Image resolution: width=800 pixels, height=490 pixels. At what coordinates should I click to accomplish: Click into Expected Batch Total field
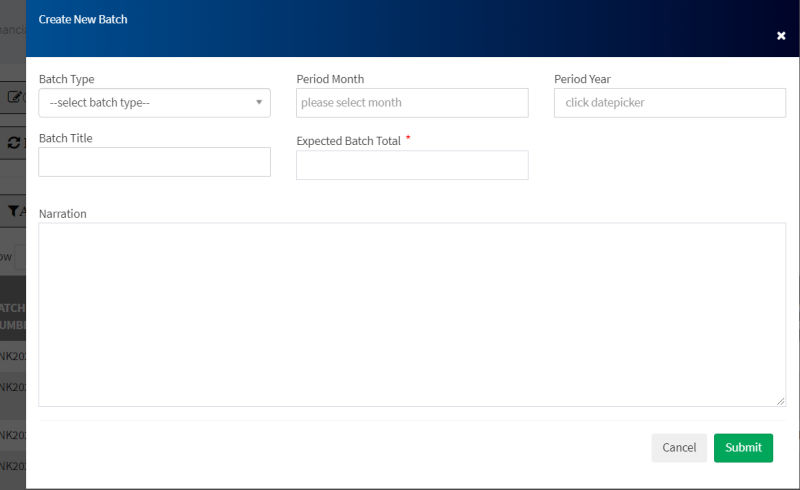click(x=412, y=165)
